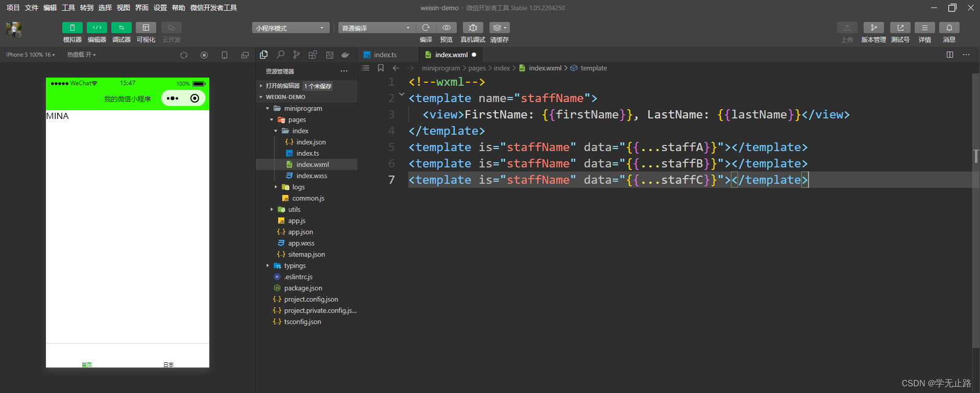Switch to the index.wxml tab
The width and height of the screenshot is (980, 393).
pyautogui.click(x=451, y=55)
